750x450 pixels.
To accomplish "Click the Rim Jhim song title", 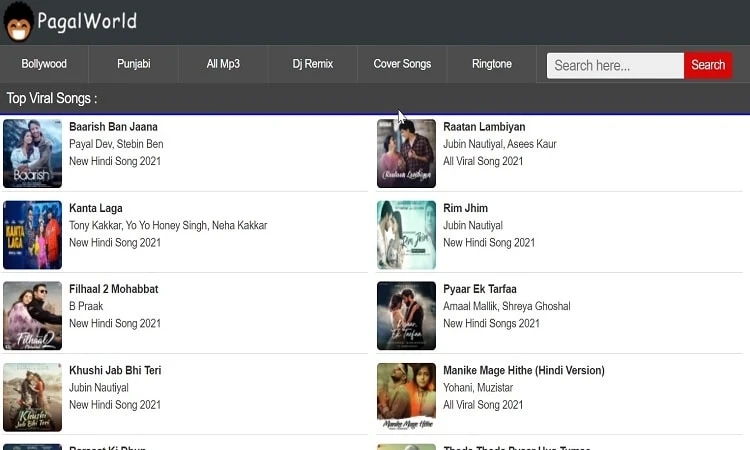I will [x=465, y=208].
